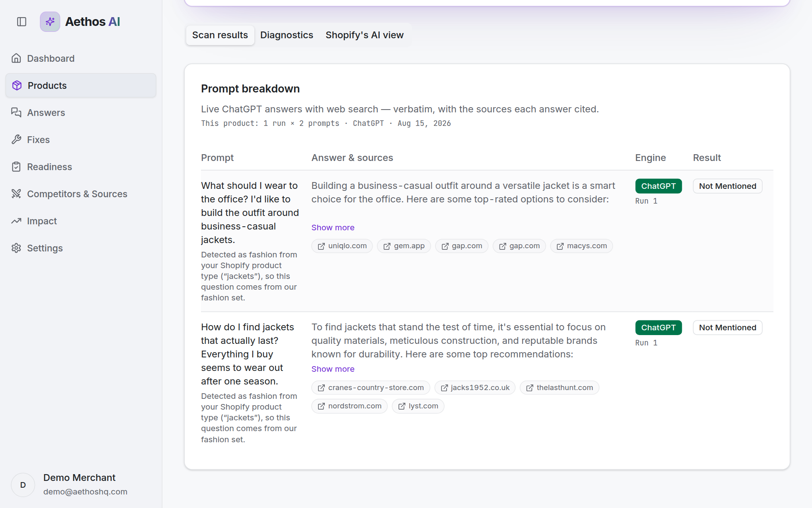Click demo@aethoshq.com email text
The height and width of the screenshot is (508, 812).
point(85,492)
